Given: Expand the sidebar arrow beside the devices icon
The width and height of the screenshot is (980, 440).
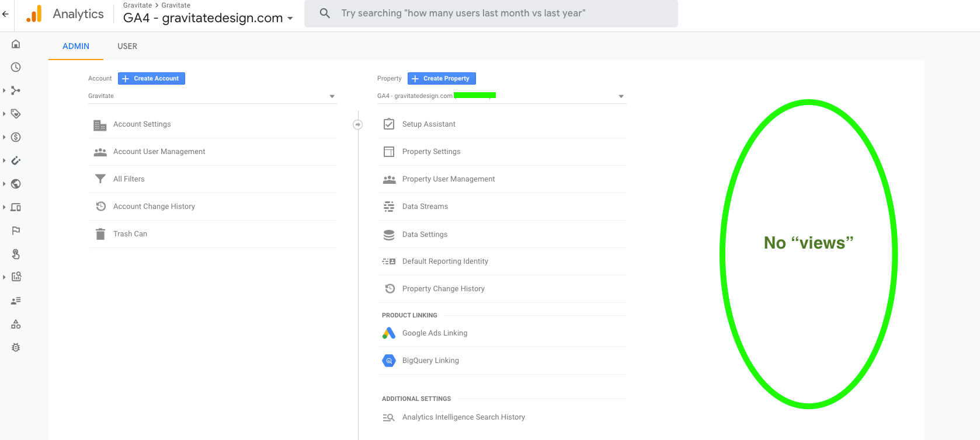Looking at the screenshot, I should tap(4, 207).
